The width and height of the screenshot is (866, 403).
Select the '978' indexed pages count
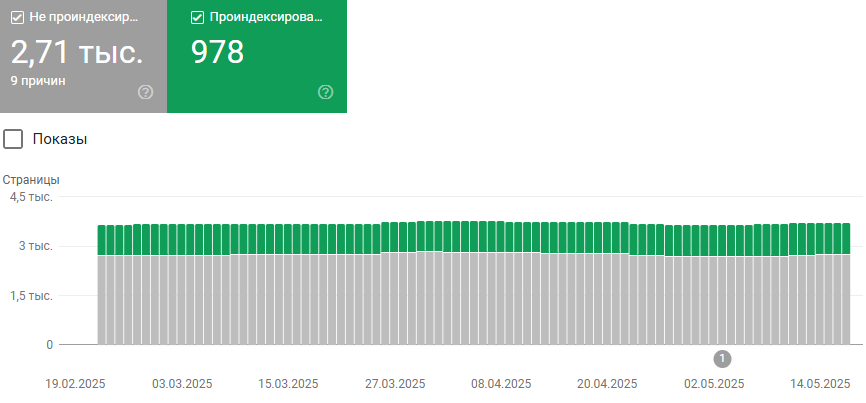[218, 52]
